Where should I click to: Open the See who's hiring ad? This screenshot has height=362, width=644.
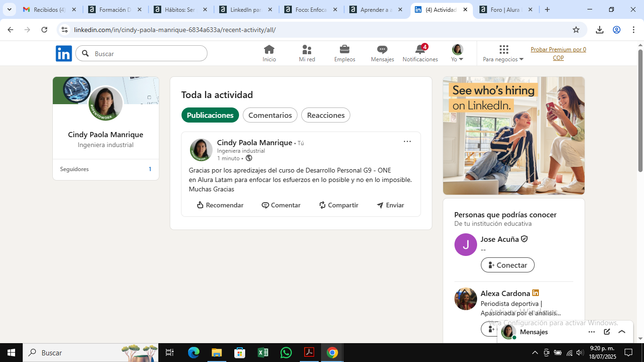pos(514,136)
